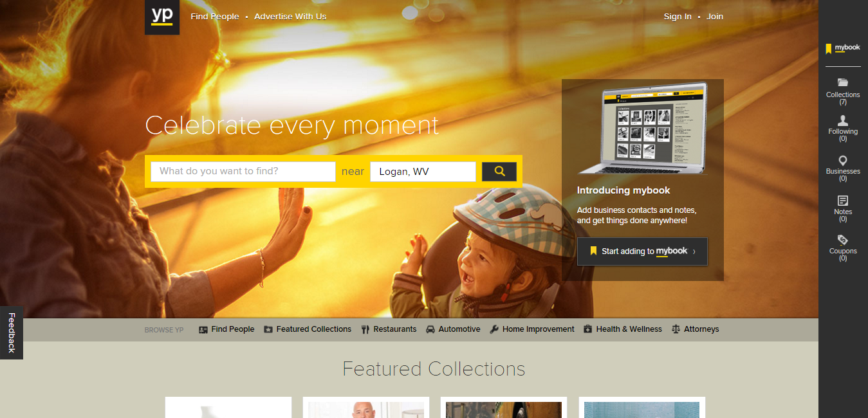Image resolution: width=868 pixels, height=418 pixels.
Task: Click the mybook bookmark logo in sidebar
Action: pyautogui.click(x=842, y=48)
